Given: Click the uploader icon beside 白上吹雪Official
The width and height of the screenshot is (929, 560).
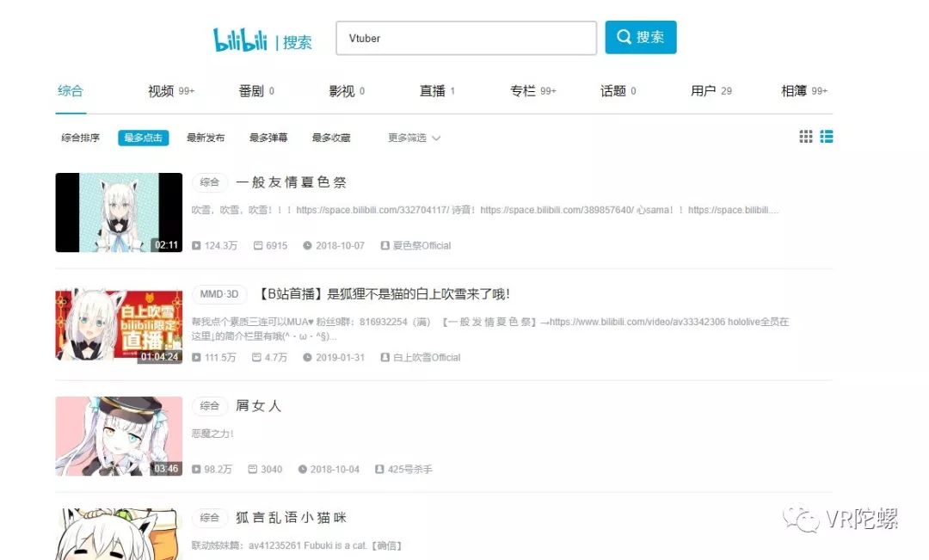Looking at the screenshot, I should (x=385, y=357).
